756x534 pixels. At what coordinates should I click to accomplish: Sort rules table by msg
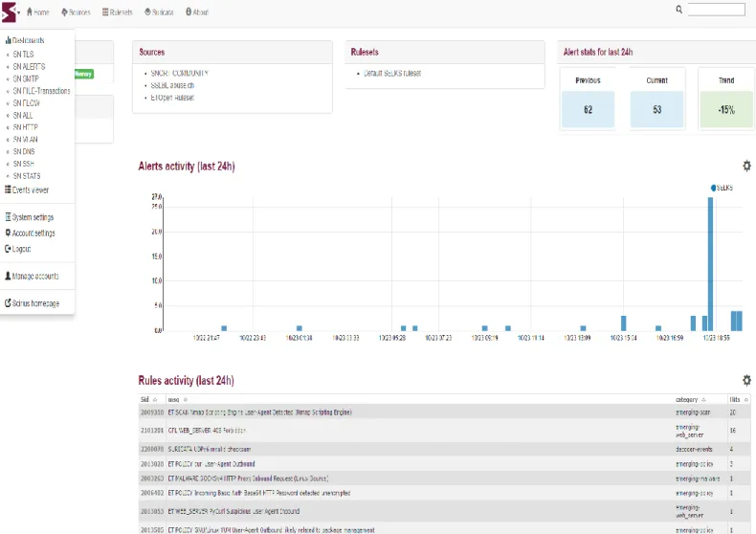pos(177,399)
